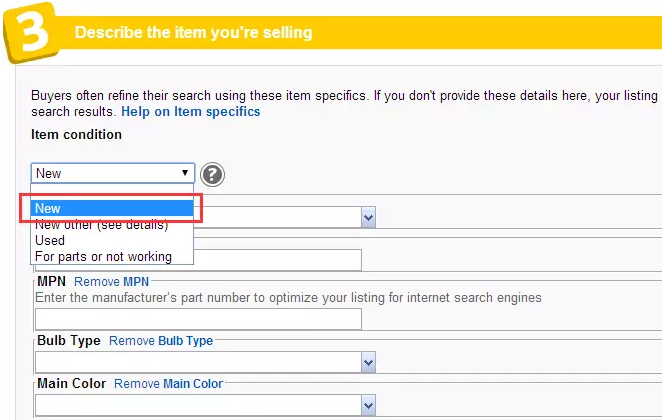Select the blank option in condition list

(x=112, y=192)
